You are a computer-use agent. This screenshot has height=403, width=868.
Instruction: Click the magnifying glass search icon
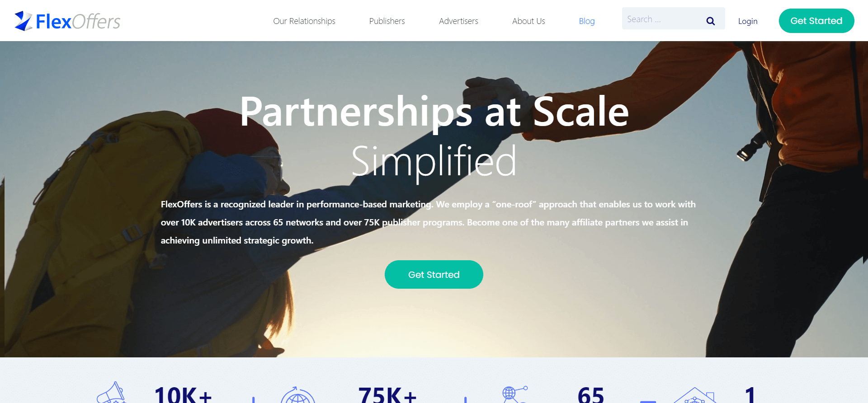[x=710, y=21]
